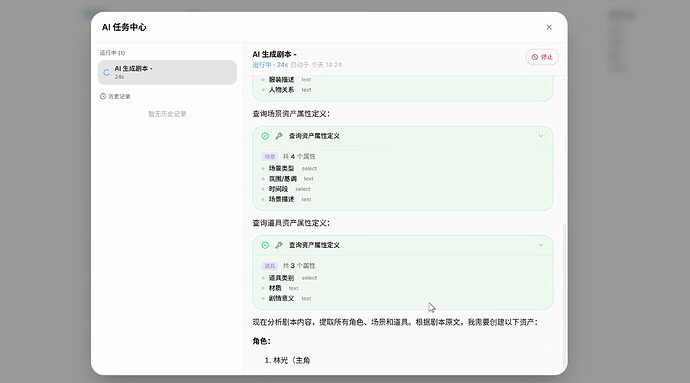Click the clock icon next to 历史记录
The height and width of the screenshot is (383, 690).
point(103,96)
